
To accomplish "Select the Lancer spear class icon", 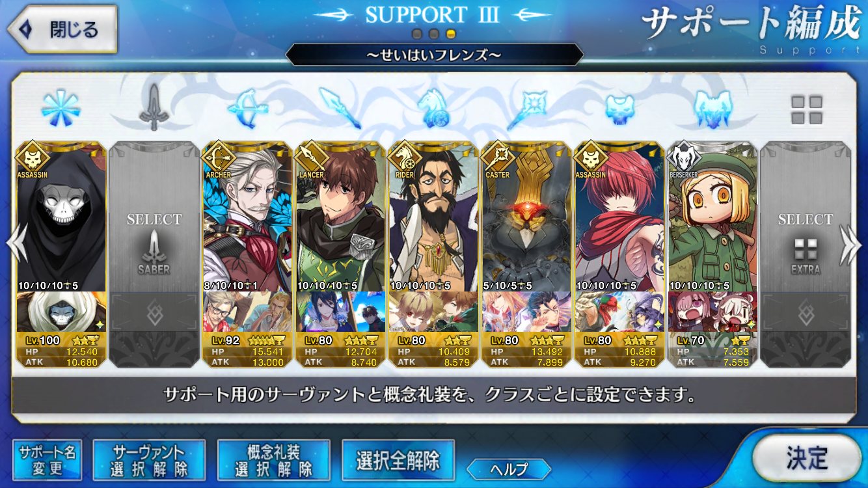I will [340, 108].
